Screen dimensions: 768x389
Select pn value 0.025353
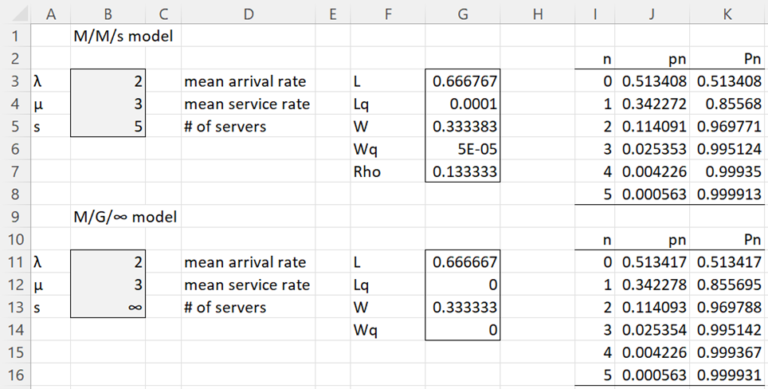pyautogui.click(x=651, y=149)
